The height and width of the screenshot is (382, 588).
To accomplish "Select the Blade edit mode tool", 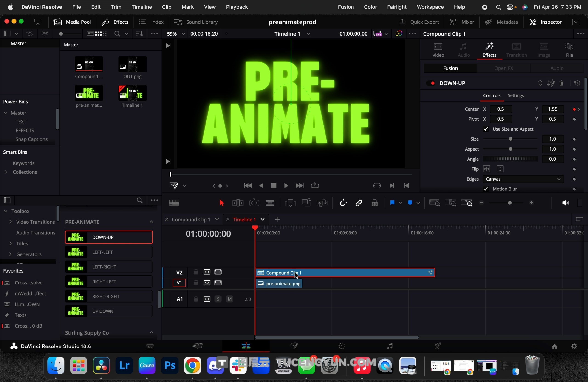I will pyautogui.click(x=270, y=203).
